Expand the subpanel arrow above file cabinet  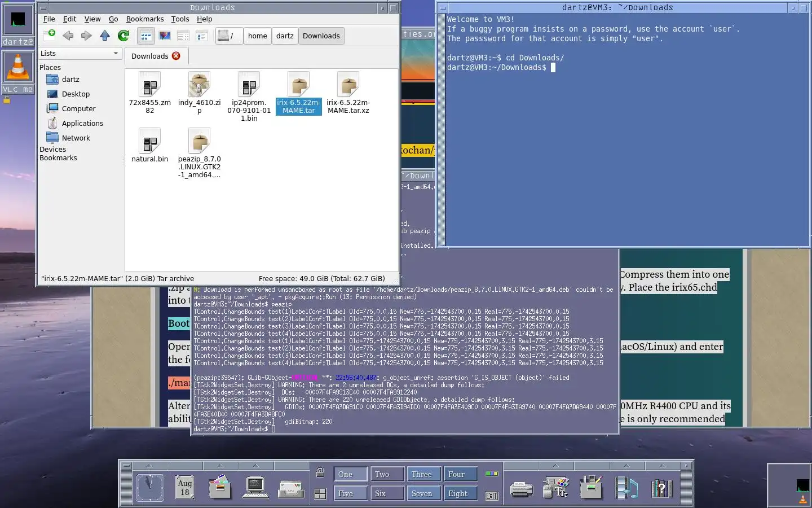click(220, 466)
